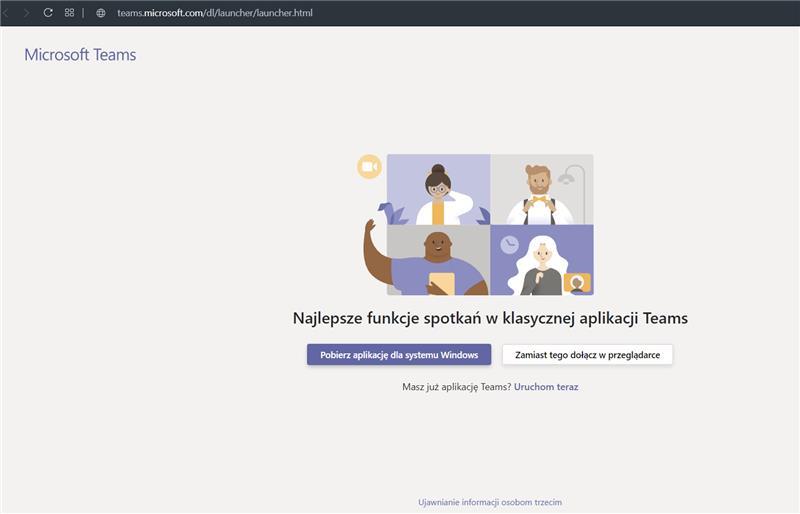Click the wall clock in illustration

point(510,244)
